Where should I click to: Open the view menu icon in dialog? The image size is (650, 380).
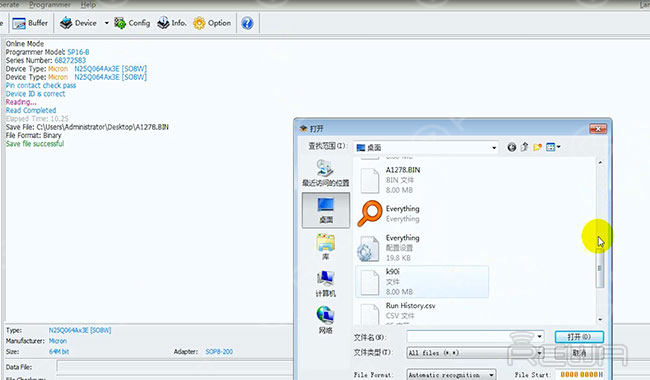pos(553,147)
